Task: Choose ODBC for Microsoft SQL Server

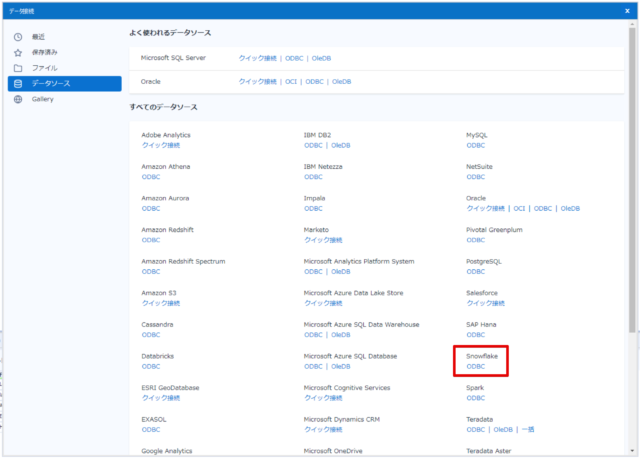Action: click(294, 58)
